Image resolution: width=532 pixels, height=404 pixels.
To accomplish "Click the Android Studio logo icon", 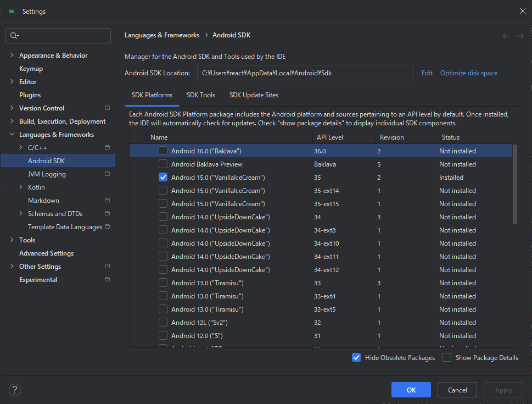I will pyautogui.click(x=12, y=11).
